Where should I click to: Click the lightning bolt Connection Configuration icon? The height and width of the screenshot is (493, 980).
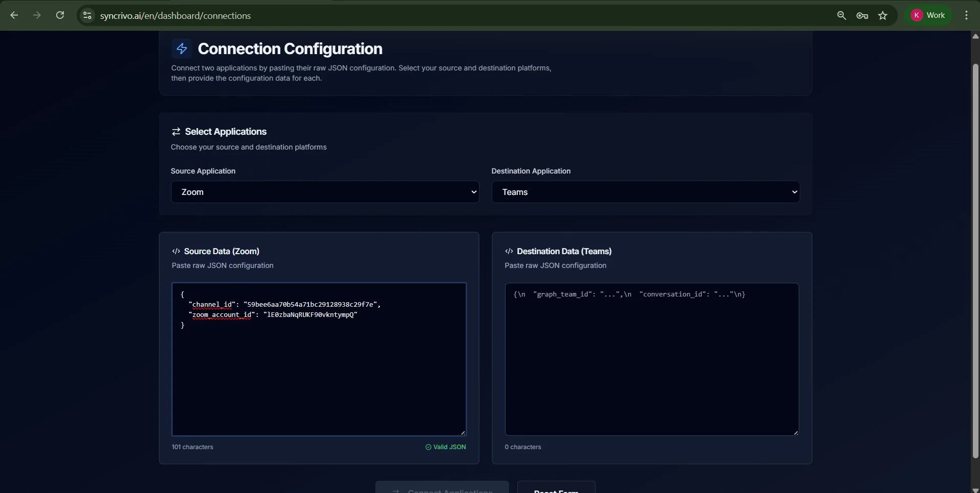coord(181,48)
